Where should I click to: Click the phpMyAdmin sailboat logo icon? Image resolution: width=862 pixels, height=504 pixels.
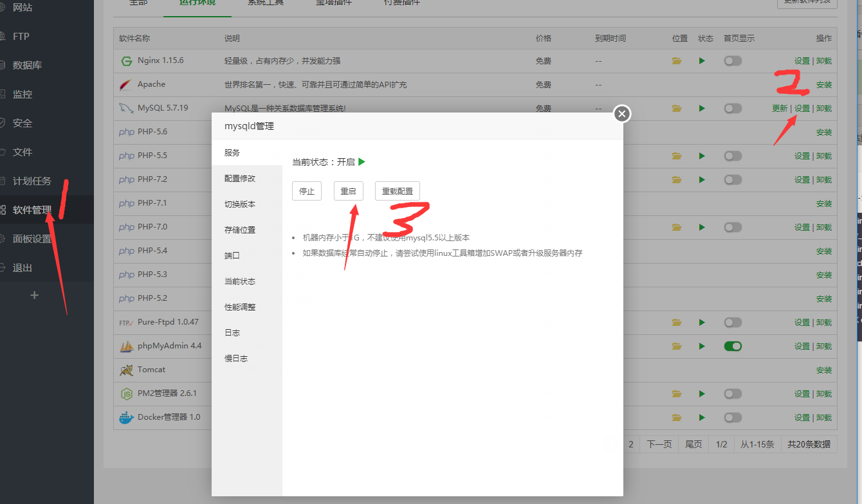coord(126,346)
